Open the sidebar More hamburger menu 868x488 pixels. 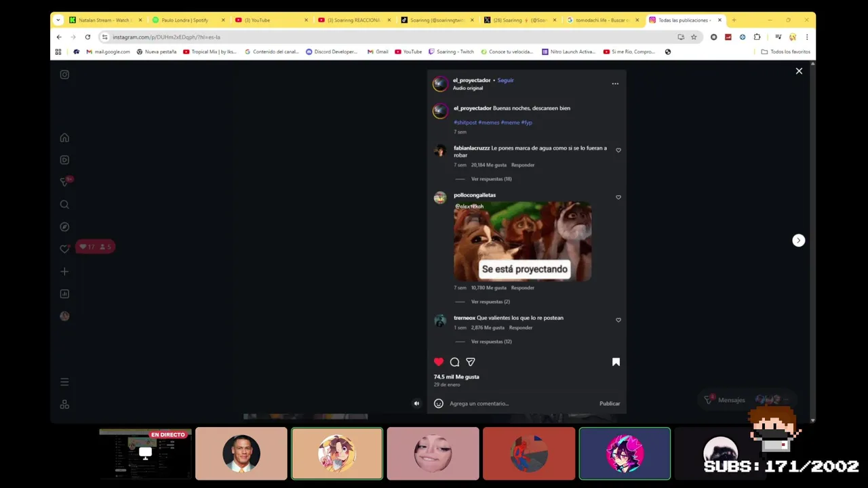point(64,382)
